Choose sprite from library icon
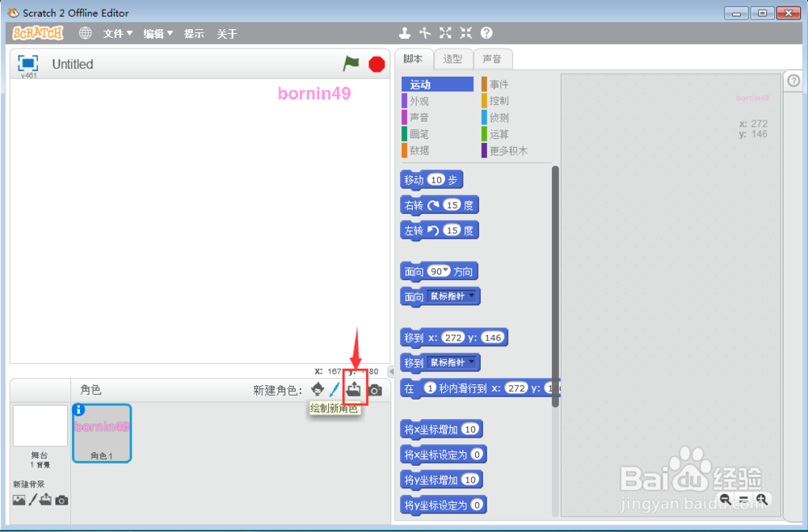 [x=318, y=389]
